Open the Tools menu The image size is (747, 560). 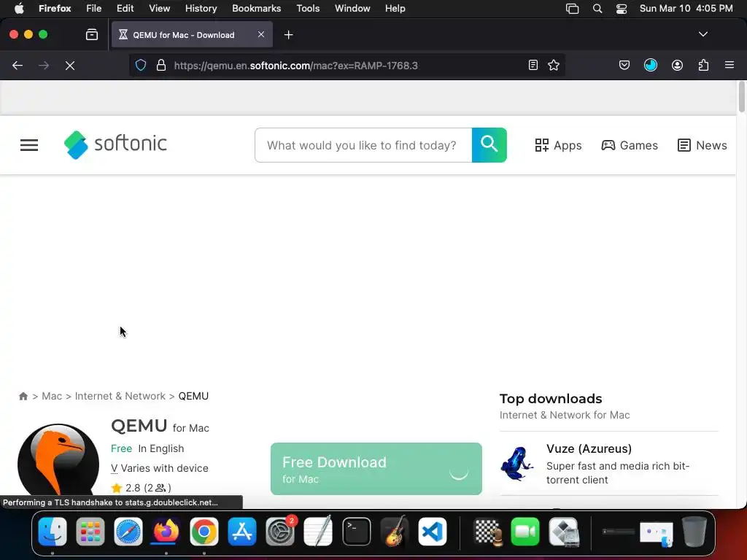pos(308,8)
